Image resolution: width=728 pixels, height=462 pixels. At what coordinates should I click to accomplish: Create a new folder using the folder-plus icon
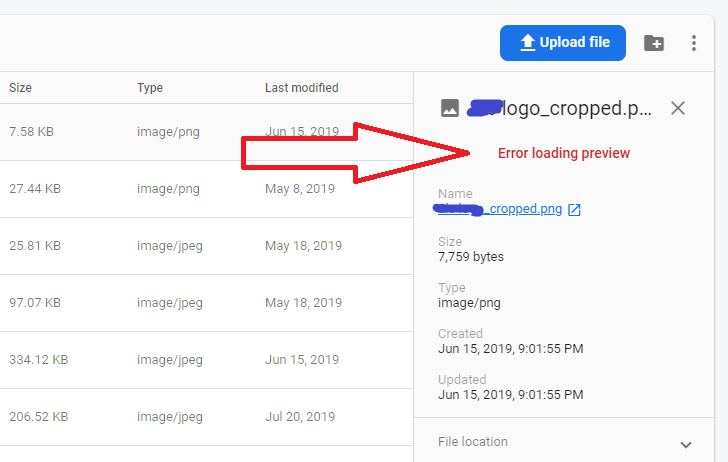coord(654,43)
